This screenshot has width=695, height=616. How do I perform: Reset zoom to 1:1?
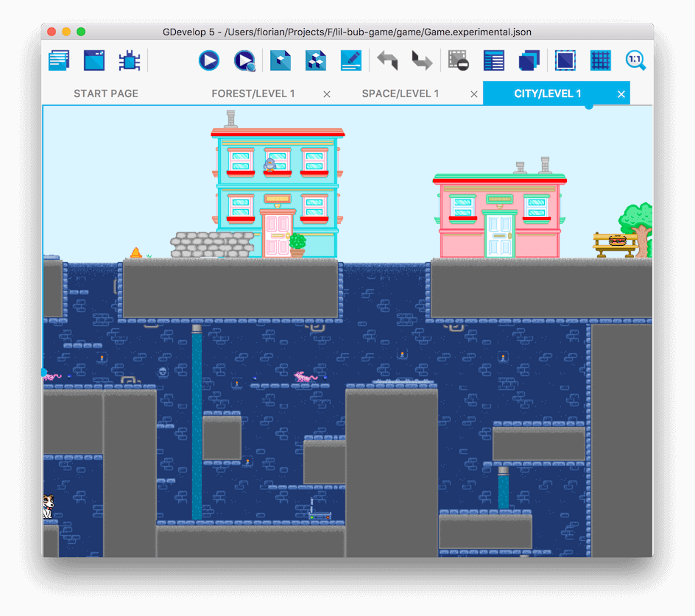click(635, 60)
